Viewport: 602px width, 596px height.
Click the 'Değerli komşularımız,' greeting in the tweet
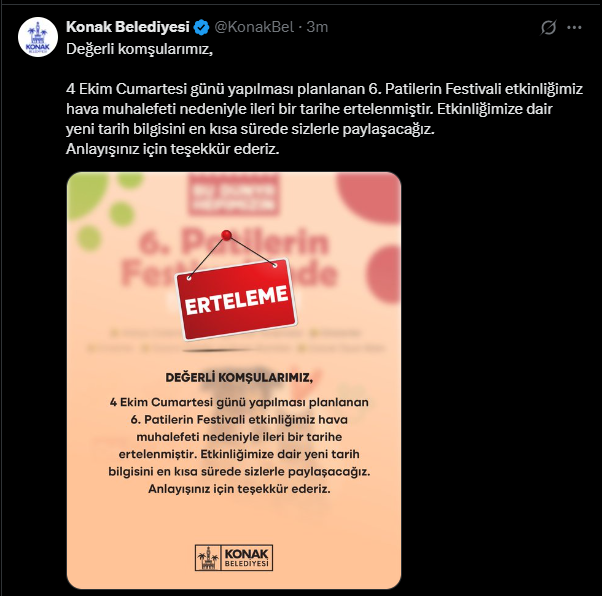139,50
